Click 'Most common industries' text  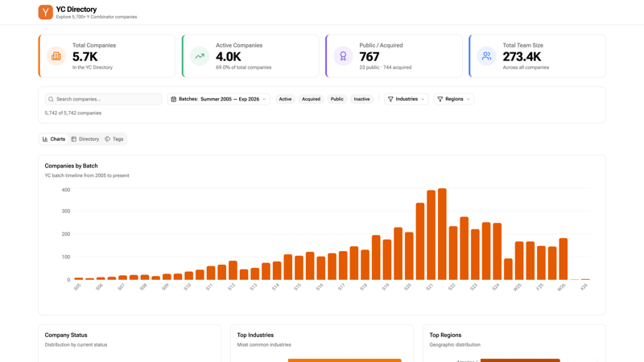click(264, 345)
